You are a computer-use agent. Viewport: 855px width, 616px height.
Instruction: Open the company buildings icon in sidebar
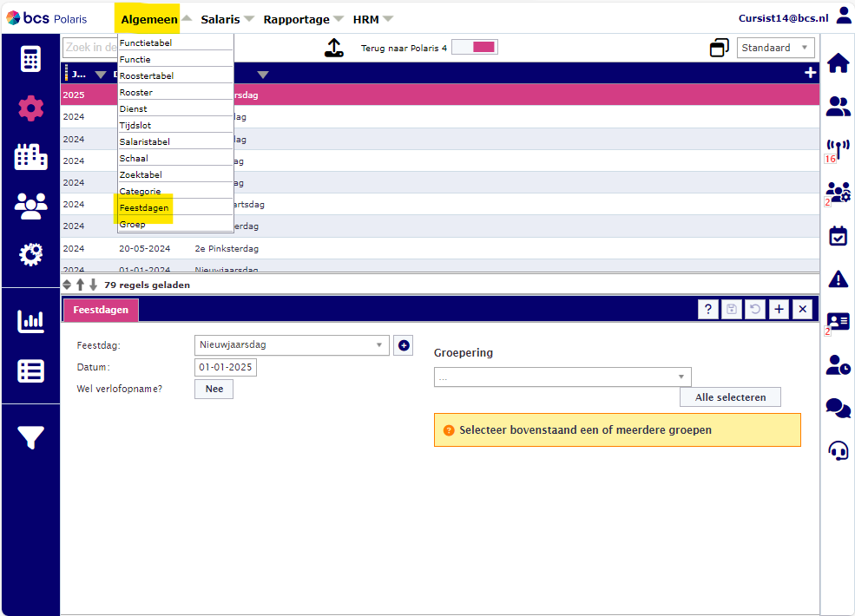(30, 157)
